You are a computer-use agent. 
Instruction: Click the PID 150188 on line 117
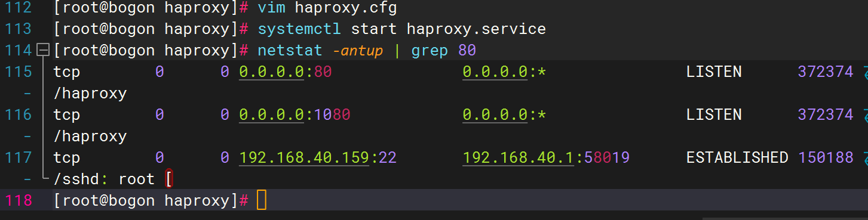(826, 158)
